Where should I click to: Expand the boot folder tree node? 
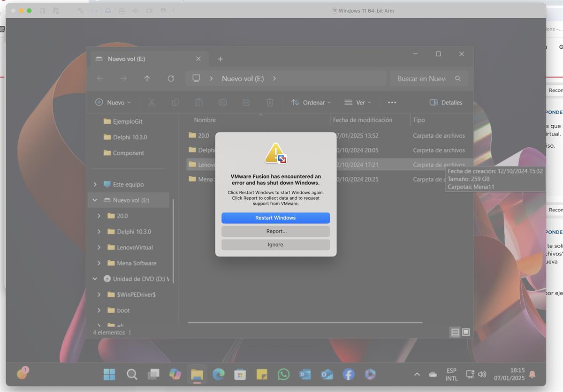[99, 310]
